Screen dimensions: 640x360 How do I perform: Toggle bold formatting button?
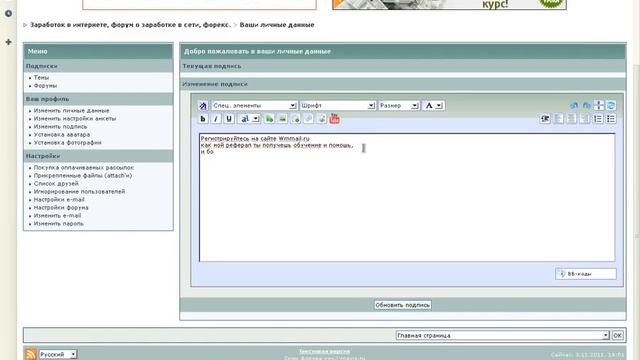pos(203,119)
